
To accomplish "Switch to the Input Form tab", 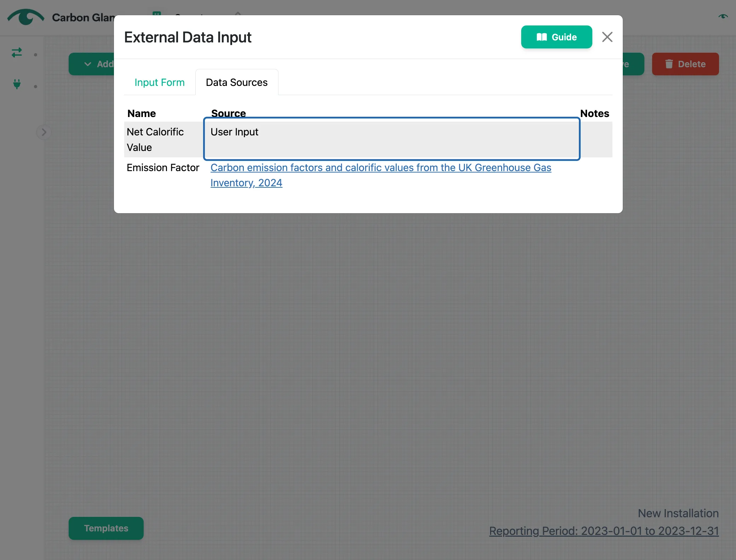I will (160, 82).
